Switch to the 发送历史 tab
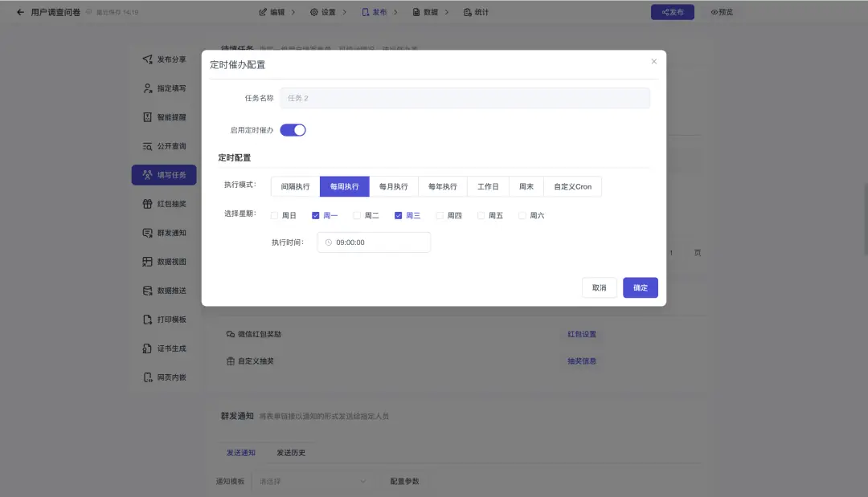Screen dimensions: 868x497 pos(291,453)
